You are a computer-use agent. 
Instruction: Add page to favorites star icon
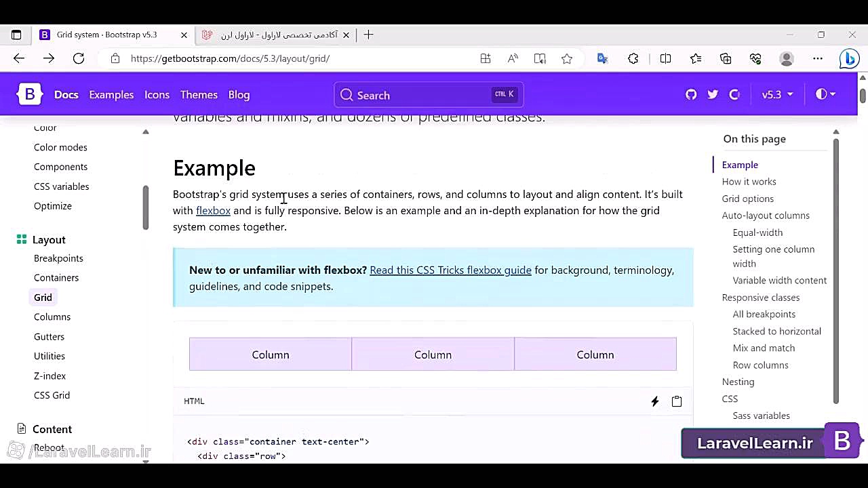pos(567,59)
